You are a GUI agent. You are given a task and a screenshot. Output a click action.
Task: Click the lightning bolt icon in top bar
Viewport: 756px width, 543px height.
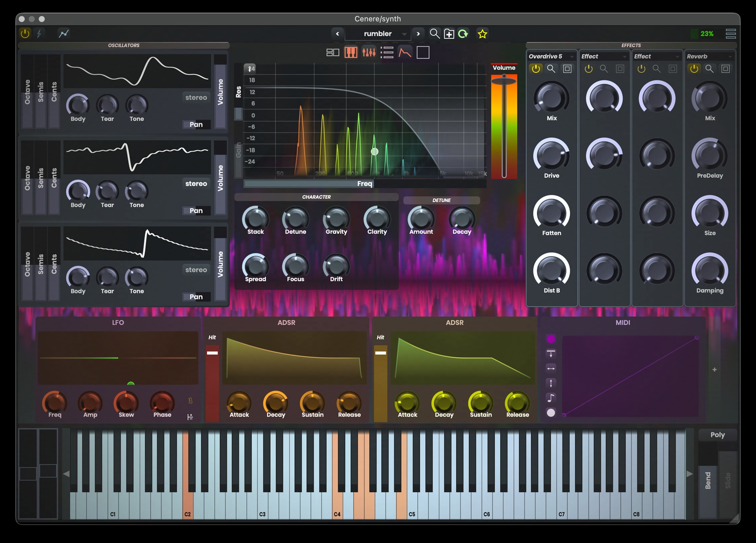39,33
